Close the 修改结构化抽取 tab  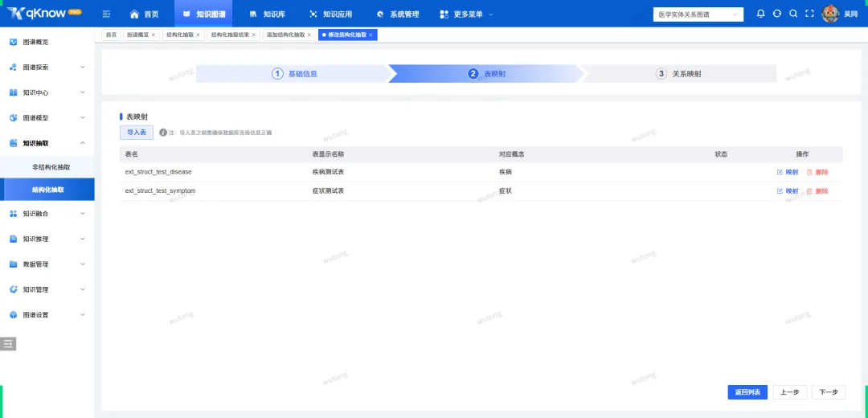[x=371, y=35]
